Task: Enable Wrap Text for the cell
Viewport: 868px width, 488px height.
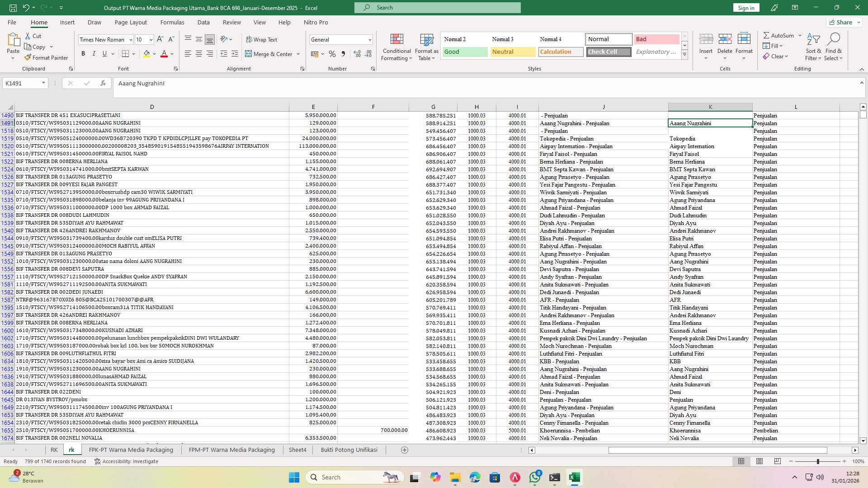Action: coord(262,39)
